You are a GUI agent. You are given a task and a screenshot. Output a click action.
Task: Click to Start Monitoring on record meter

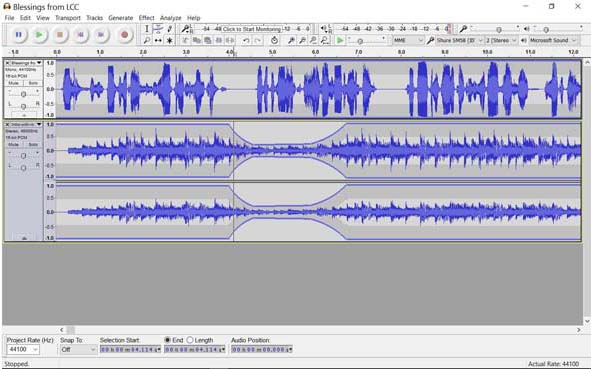[252, 29]
